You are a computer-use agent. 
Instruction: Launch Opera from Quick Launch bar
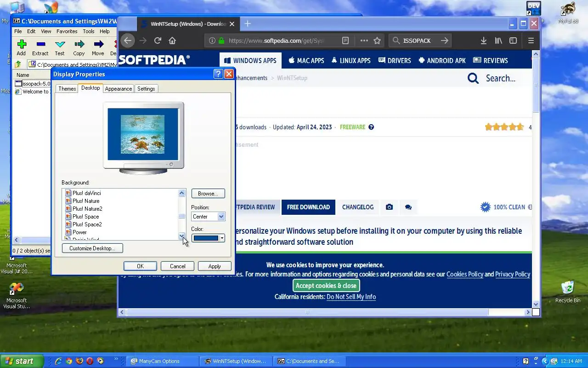[90, 361]
